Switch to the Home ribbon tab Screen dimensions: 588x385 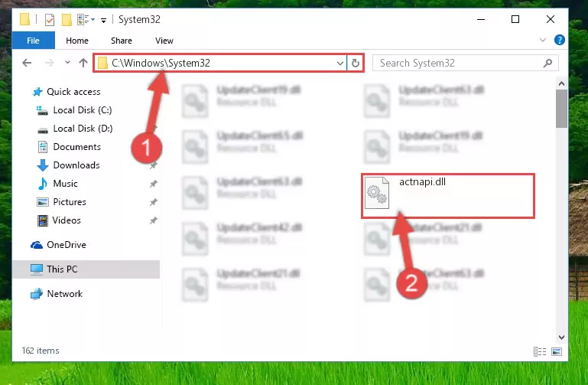coord(77,41)
